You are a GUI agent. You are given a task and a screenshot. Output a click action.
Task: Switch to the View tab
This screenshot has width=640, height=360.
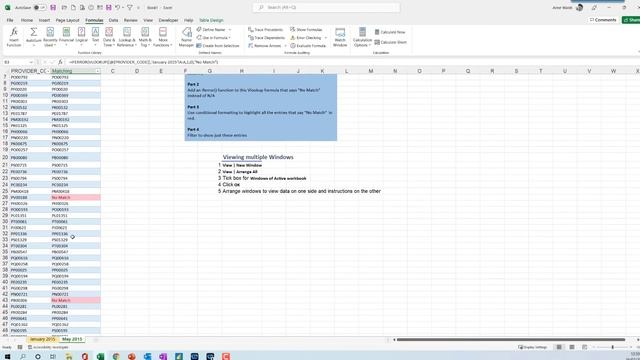148,20
